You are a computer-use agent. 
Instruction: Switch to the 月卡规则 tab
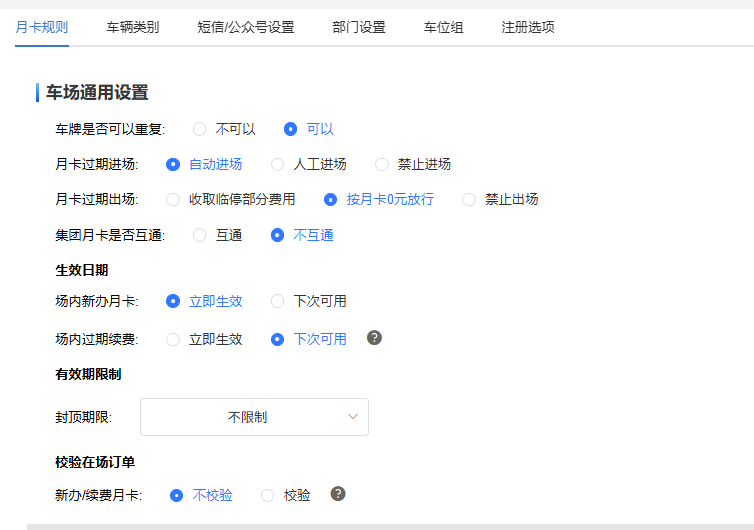point(42,27)
